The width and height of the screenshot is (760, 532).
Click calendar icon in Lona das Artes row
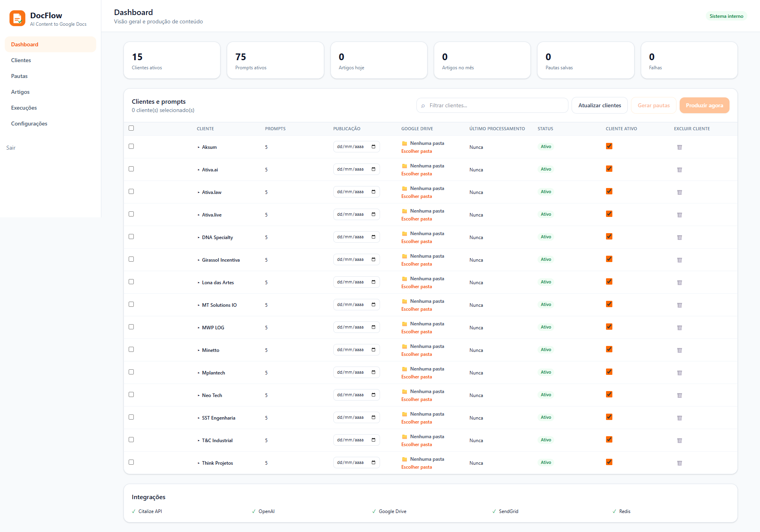coord(373,282)
